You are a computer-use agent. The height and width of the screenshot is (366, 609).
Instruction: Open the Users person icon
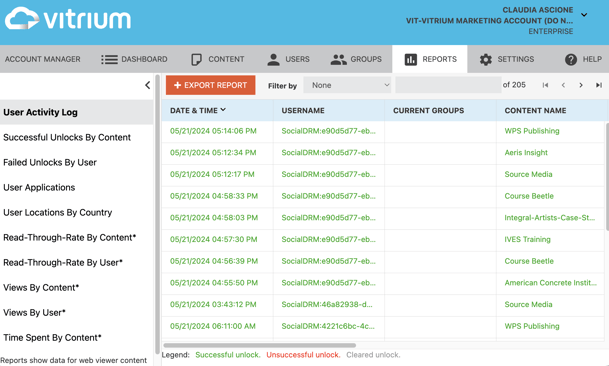click(273, 59)
